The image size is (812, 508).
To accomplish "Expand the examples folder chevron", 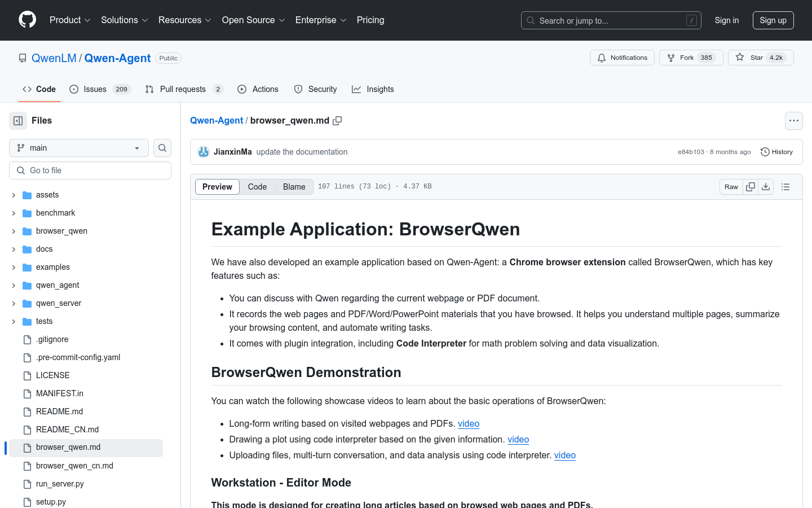I will [x=14, y=267].
